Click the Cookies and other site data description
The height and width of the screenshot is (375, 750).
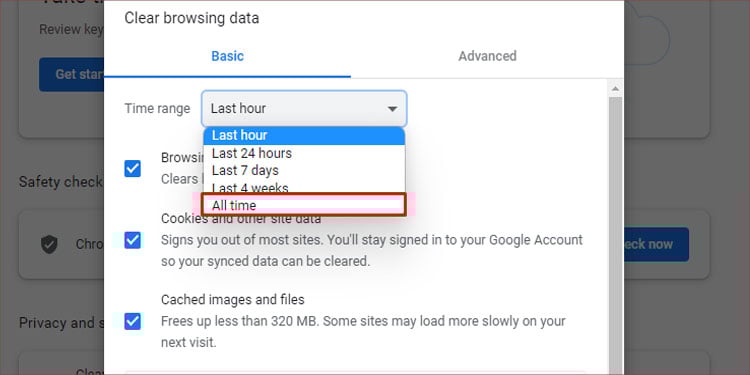(372, 251)
